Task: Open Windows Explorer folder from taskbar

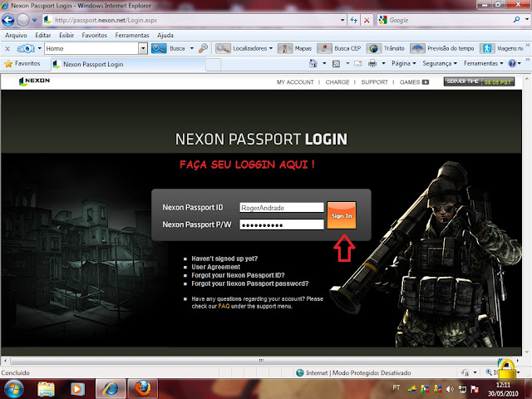Action: (47, 389)
